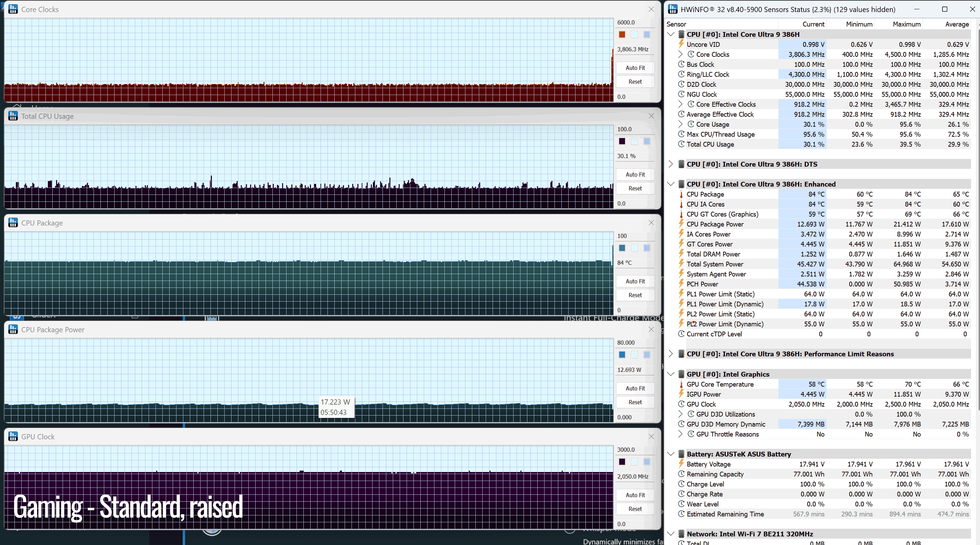Click the chip icon beside the DTS sensor group
980x545 pixels.
click(x=681, y=164)
